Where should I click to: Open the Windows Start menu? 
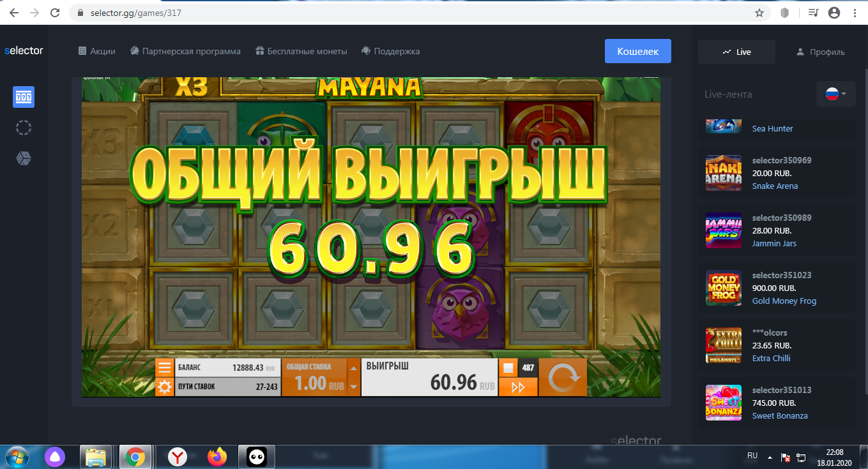pyautogui.click(x=16, y=457)
